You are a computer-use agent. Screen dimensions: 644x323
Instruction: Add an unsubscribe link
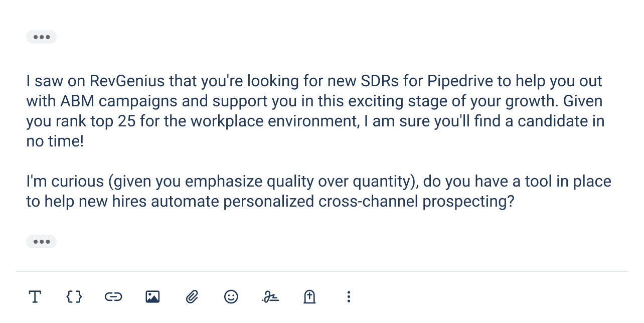(x=309, y=297)
